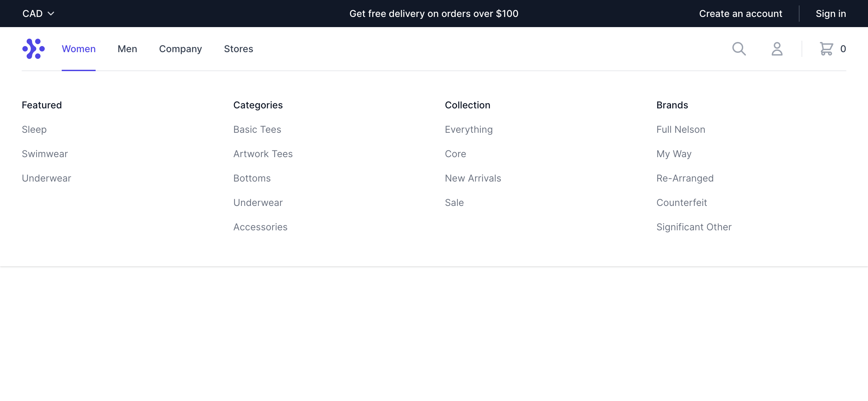Open the Men navigation menu
Viewport: 868px width, 401px height.
[x=127, y=49]
